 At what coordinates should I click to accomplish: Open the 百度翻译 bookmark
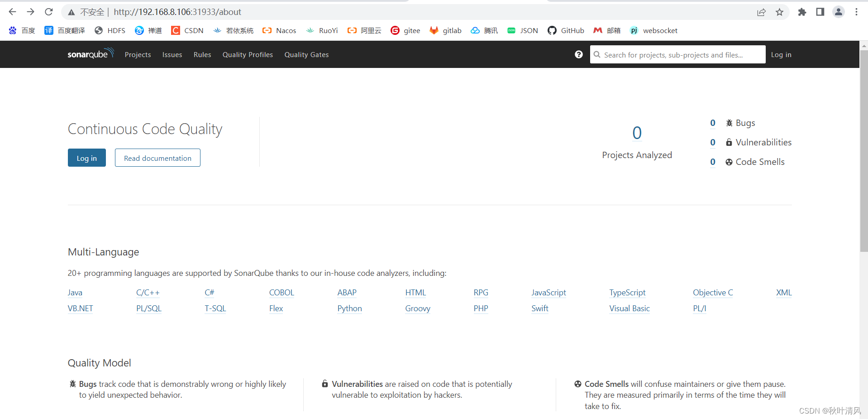65,30
